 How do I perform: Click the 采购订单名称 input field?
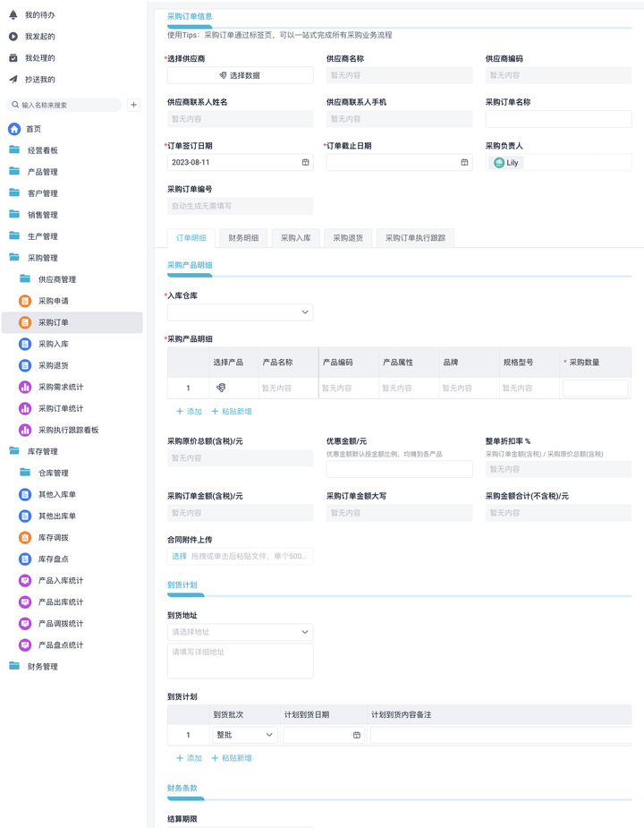click(558, 119)
